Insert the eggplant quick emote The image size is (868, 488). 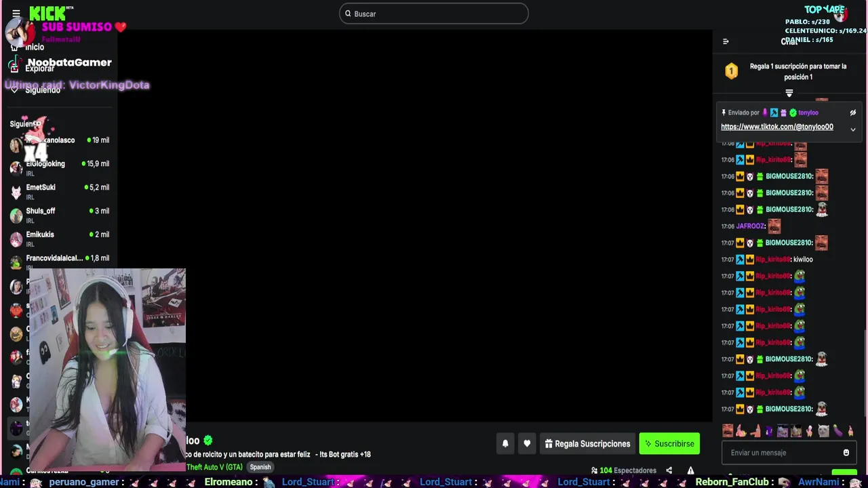coord(837,430)
